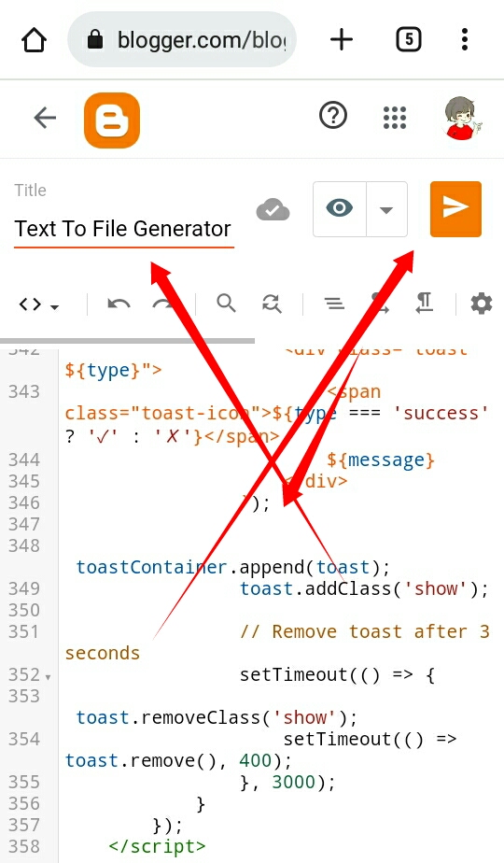This screenshot has height=863, width=504.
Task: Redo the last edit
Action: pyautogui.click(x=164, y=304)
